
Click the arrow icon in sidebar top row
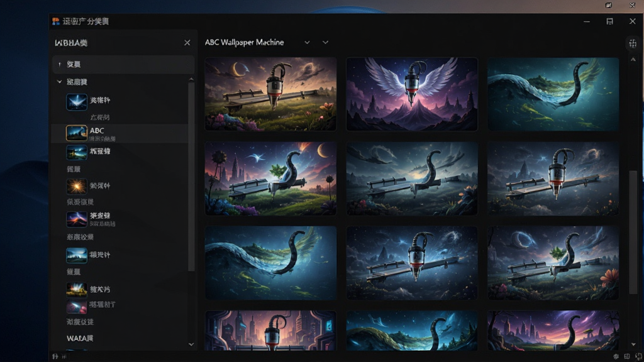click(60, 65)
